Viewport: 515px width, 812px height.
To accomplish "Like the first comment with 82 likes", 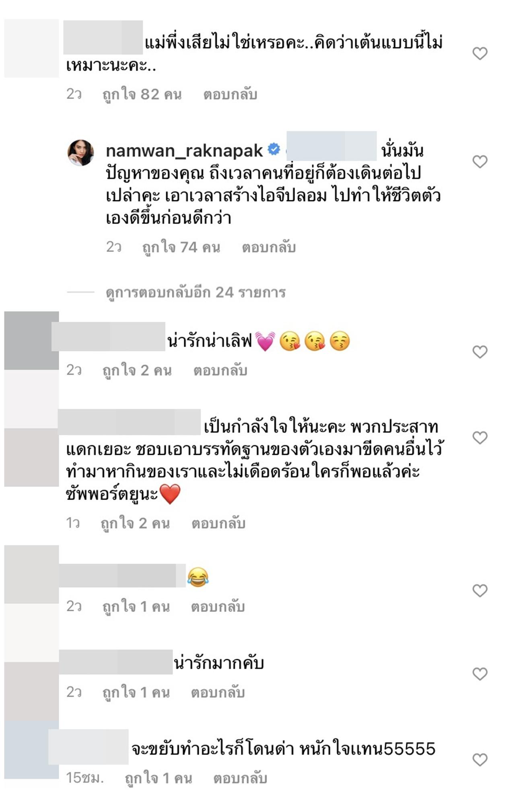I will (x=480, y=53).
